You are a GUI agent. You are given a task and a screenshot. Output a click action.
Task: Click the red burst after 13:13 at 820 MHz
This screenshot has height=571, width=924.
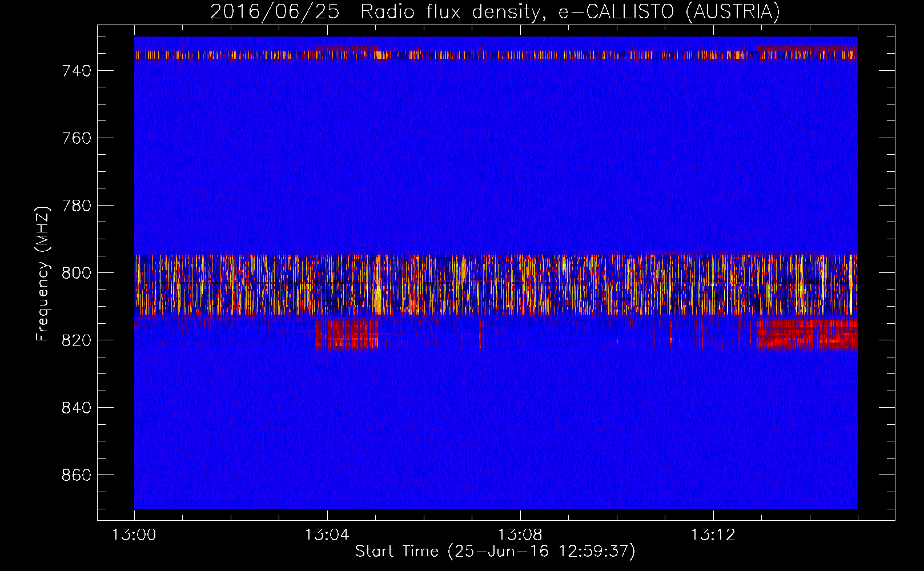807,334
